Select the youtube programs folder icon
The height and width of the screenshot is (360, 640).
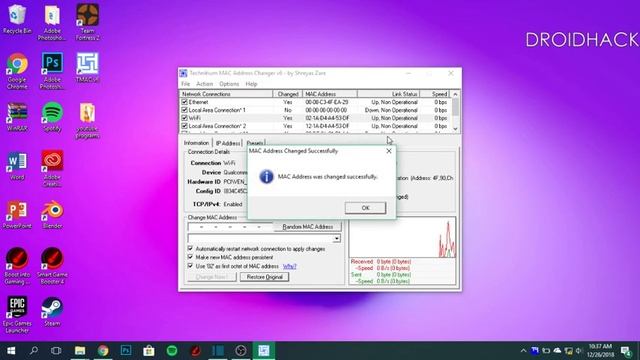pos(87,120)
